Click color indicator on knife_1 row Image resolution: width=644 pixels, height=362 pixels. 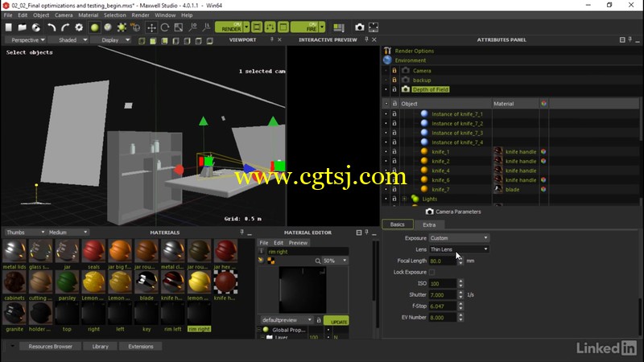(x=543, y=152)
